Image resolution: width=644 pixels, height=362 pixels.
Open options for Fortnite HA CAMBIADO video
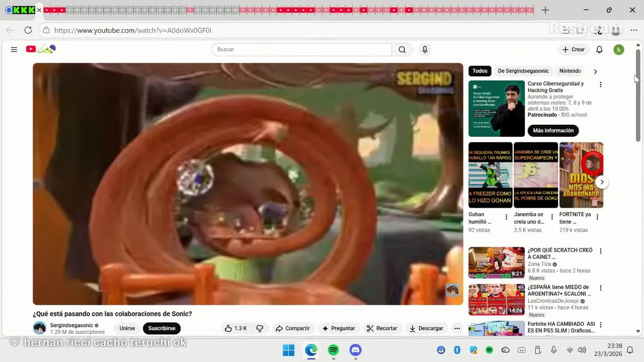pyautogui.click(x=600, y=325)
